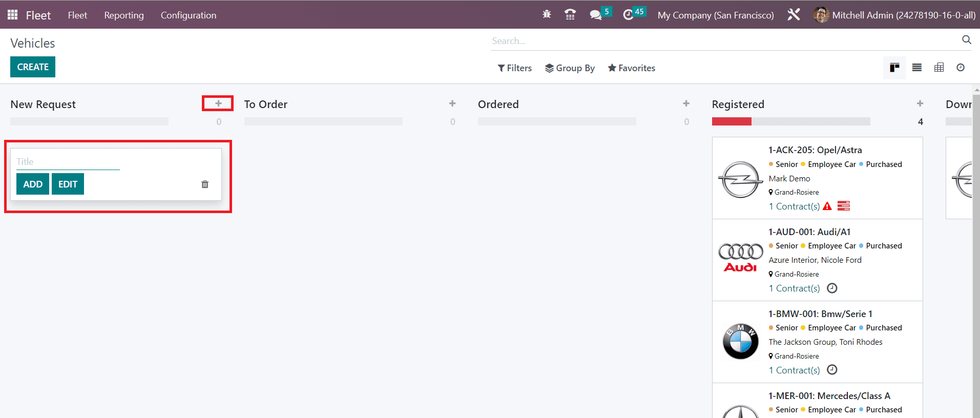
Task: Switch to Activity view
Action: (x=961, y=68)
